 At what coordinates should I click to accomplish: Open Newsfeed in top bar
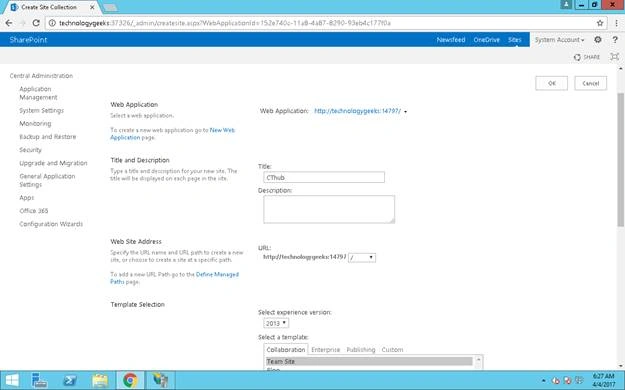coord(451,39)
